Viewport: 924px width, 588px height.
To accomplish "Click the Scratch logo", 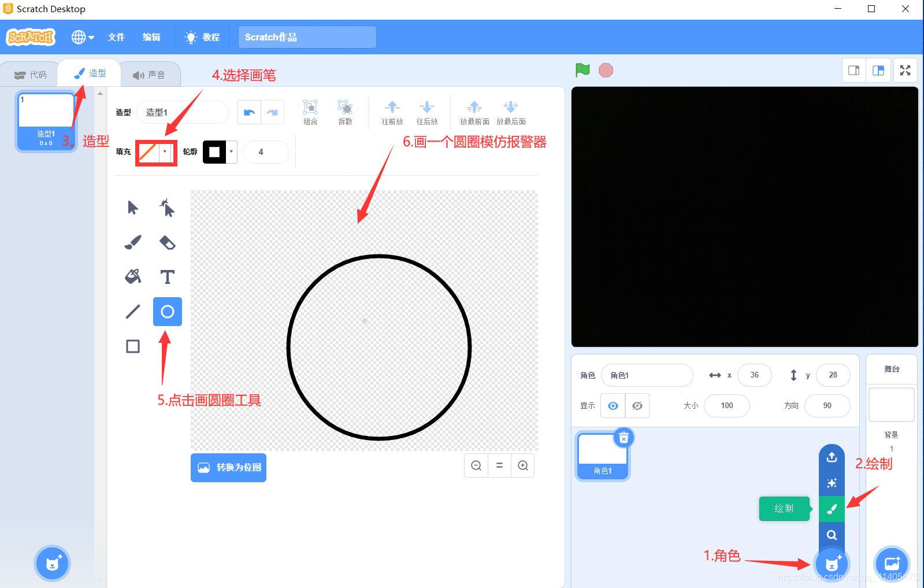I will (x=31, y=37).
